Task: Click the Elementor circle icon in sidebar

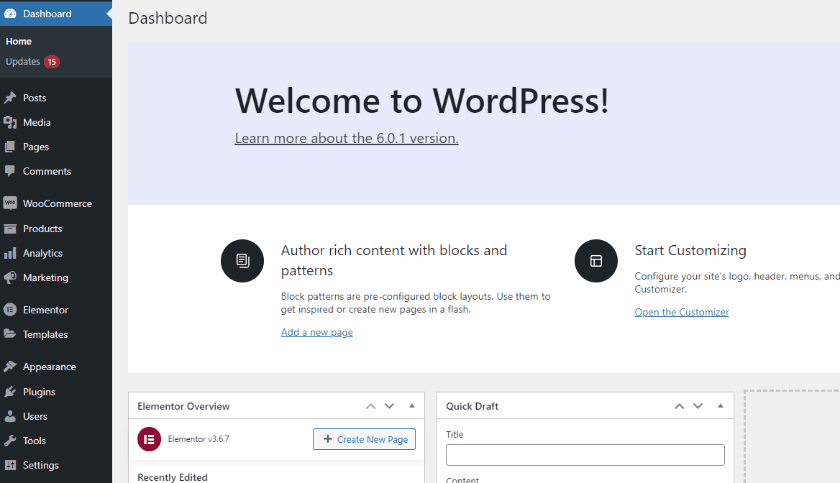Action: click(10, 310)
